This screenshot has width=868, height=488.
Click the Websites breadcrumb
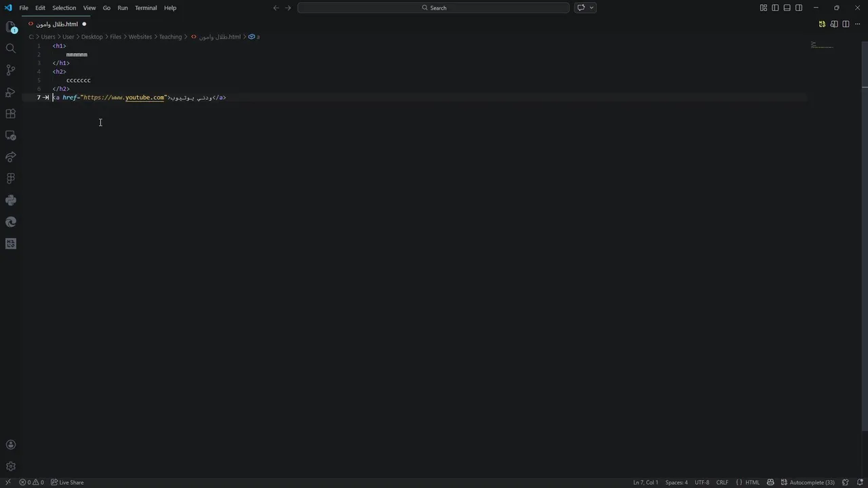coord(140,37)
